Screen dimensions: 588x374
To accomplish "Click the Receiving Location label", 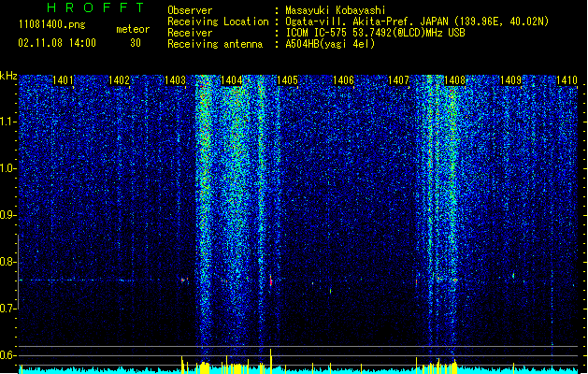I will pos(218,22).
